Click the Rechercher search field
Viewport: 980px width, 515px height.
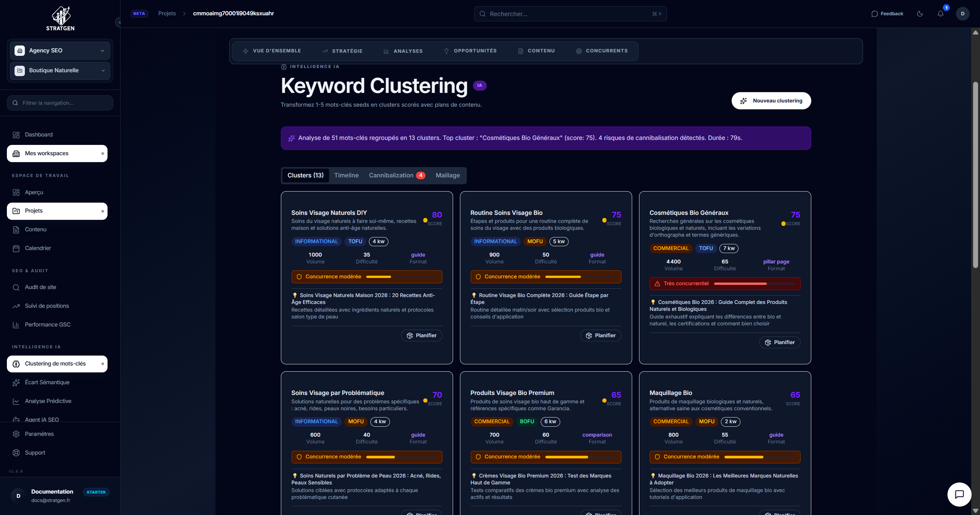(570, 14)
